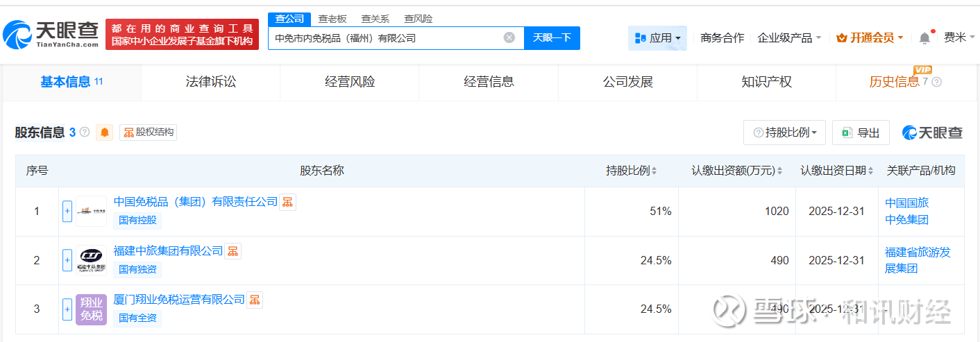
Task: Click 中国免税品 company logo thumbnail
Action: coord(91,212)
